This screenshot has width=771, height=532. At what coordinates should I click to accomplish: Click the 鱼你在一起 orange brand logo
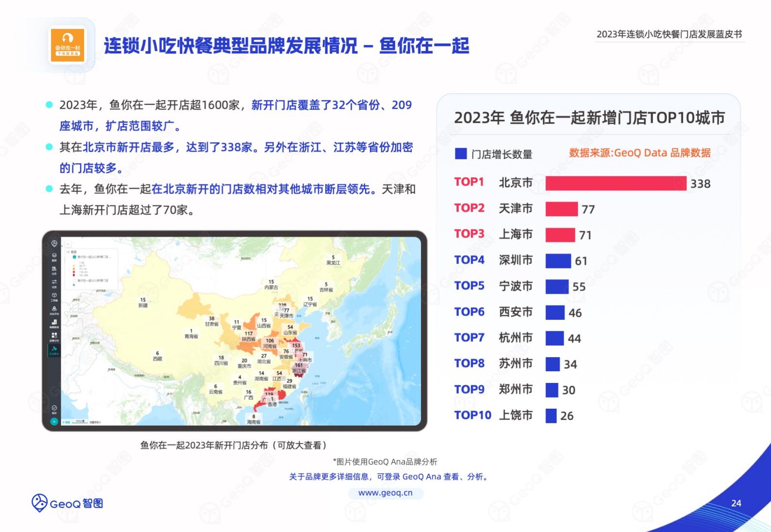point(67,45)
